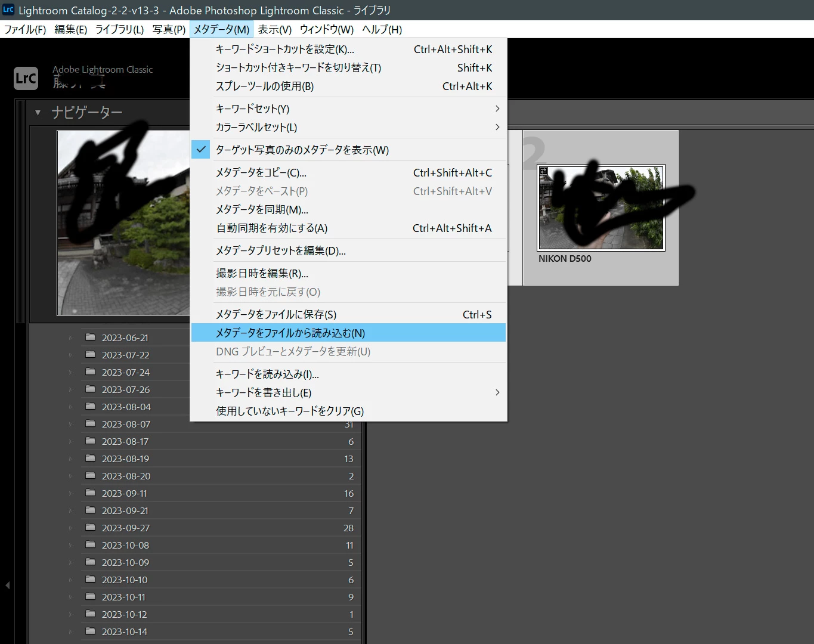Click the folder icon beside 2023-09-11
Image resolution: width=814 pixels, height=644 pixels.
[x=91, y=493]
